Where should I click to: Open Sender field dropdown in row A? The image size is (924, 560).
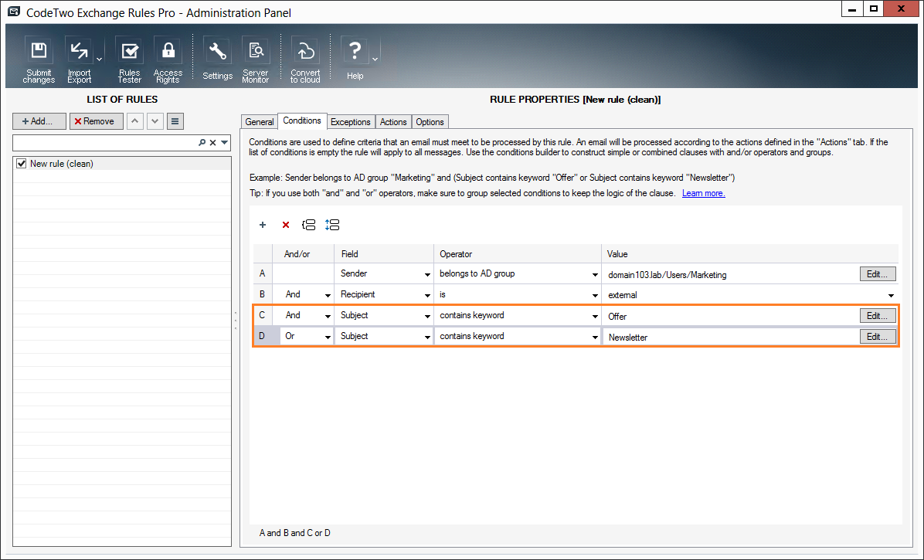427,274
